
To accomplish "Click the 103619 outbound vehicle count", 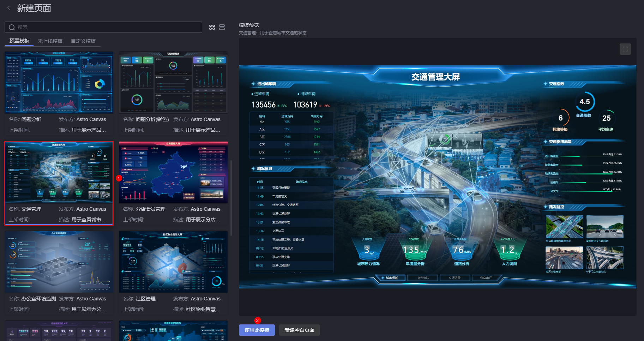I will (305, 105).
